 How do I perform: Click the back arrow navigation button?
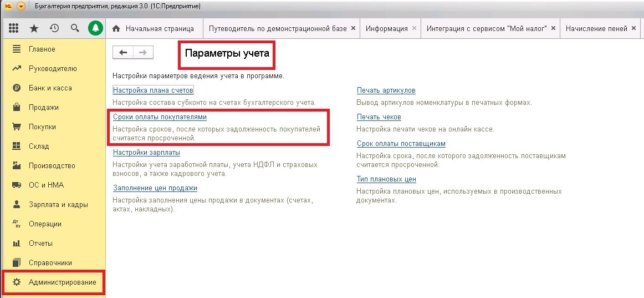[x=123, y=52]
